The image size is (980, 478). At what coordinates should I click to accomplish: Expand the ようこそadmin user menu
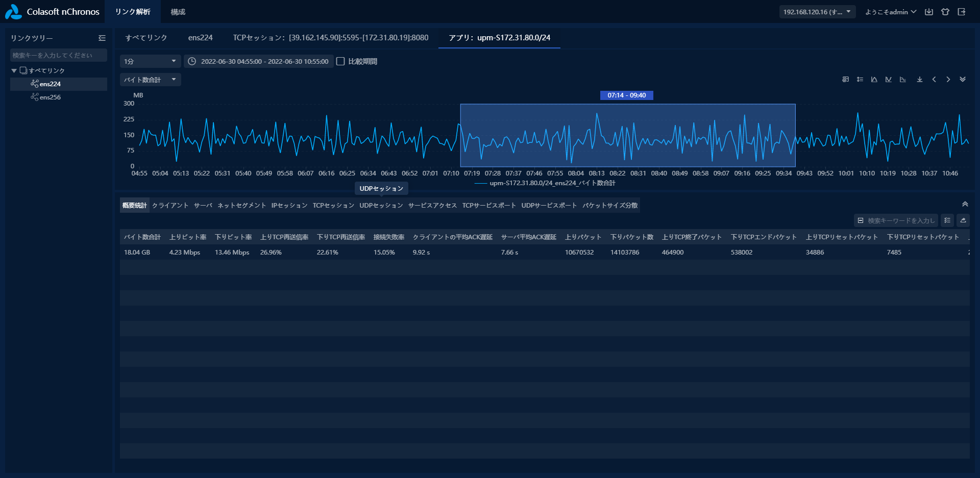pos(891,12)
